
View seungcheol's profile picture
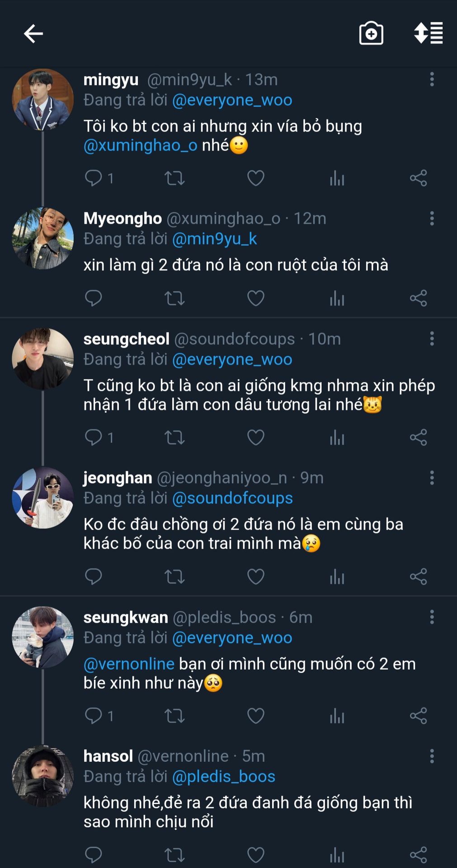(42, 359)
